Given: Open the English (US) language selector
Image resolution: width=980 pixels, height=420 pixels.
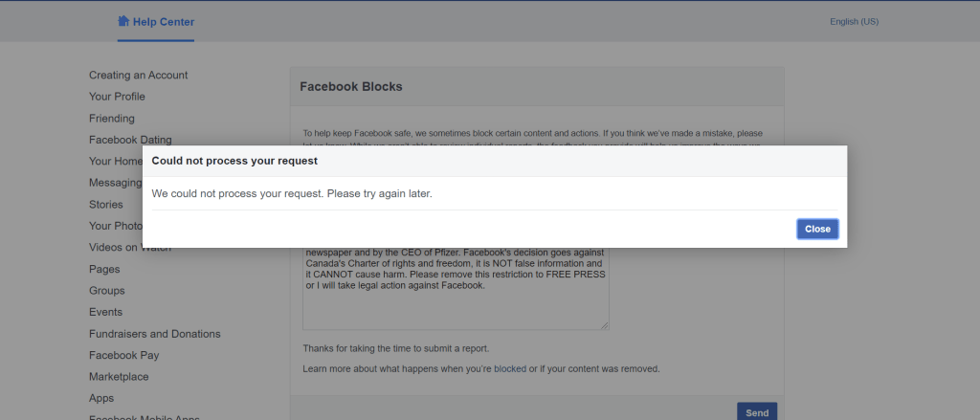Looking at the screenshot, I should click(854, 22).
